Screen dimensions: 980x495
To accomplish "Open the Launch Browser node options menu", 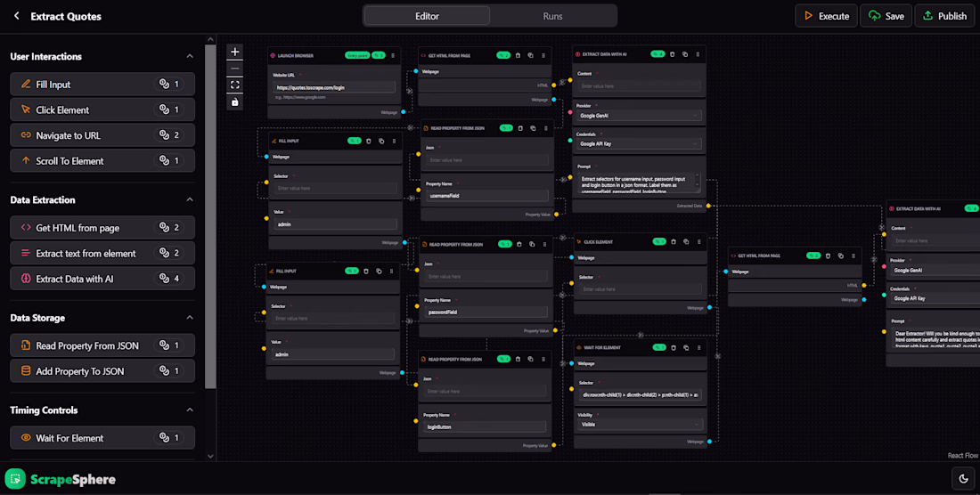I will (393, 55).
